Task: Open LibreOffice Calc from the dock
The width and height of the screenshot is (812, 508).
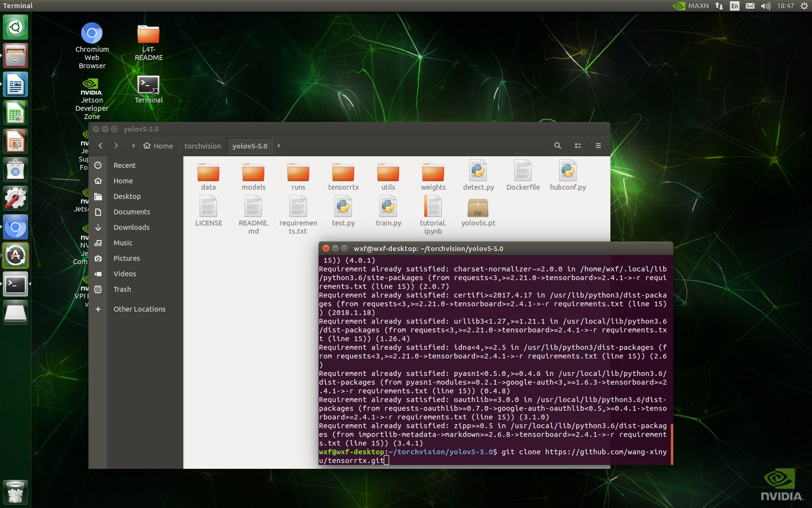Action: (15, 112)
